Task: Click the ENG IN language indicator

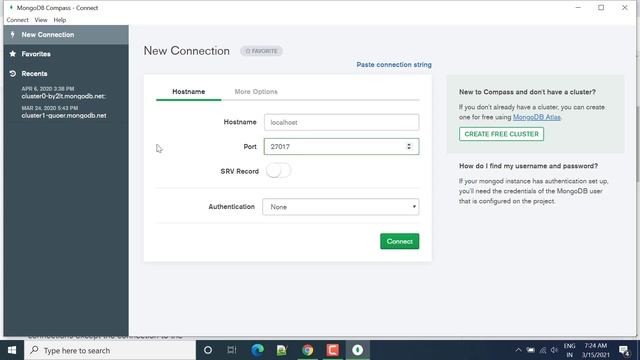Action: coord(569,350)
